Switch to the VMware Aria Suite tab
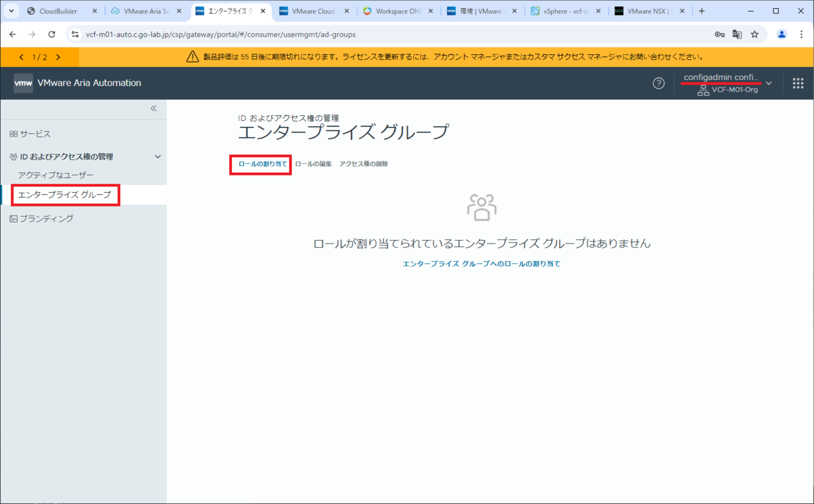The width and height of the screenshot is (814, 504). (142, 12)
